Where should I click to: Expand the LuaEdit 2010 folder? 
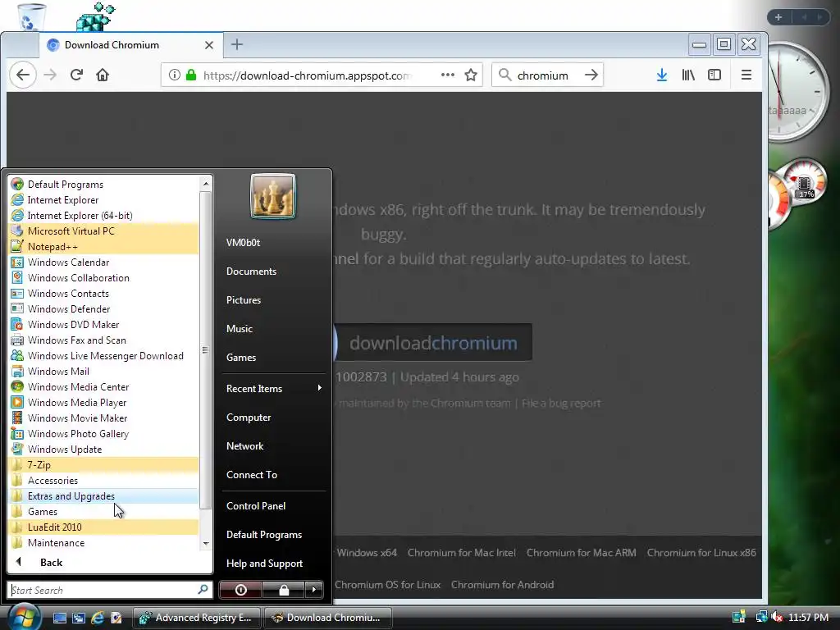click(x=104, y=527)
